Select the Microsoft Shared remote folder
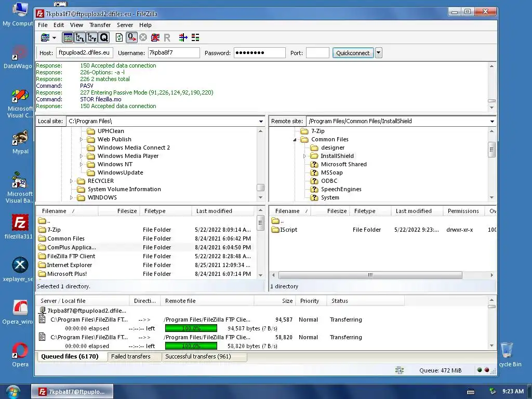The width and height of the screenshot is (532, 399). click(344, 164)
